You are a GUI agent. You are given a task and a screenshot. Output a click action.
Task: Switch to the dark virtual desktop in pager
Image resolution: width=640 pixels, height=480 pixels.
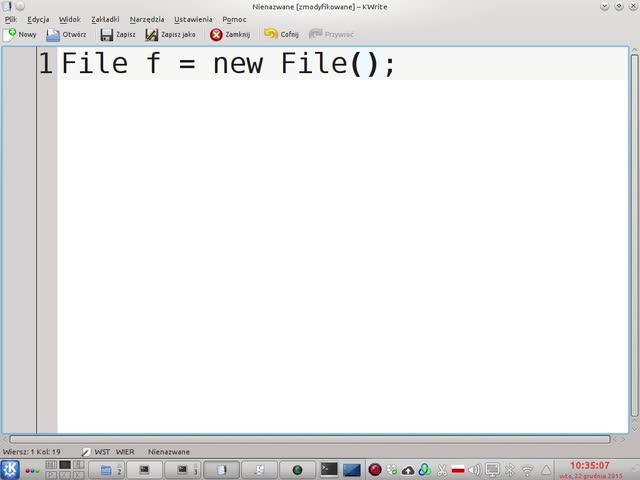(x=65, y=464)
